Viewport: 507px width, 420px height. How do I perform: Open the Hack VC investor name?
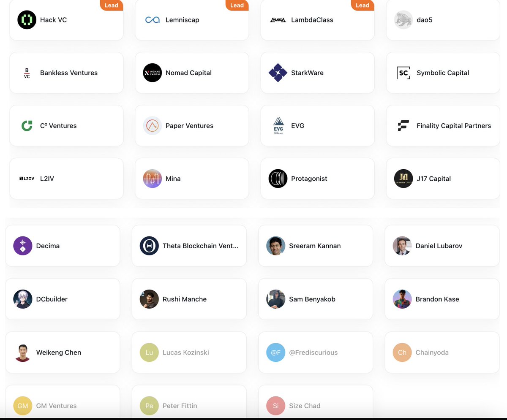point(53,20)
